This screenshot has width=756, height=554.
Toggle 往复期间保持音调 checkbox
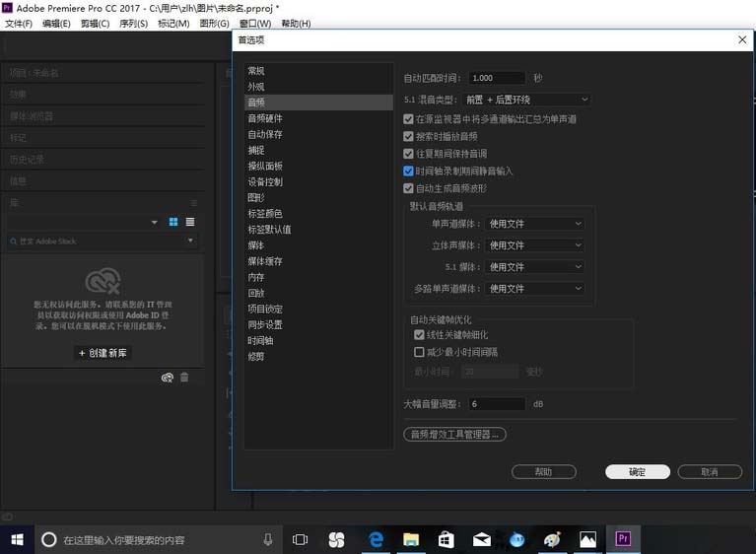point(408,154)
